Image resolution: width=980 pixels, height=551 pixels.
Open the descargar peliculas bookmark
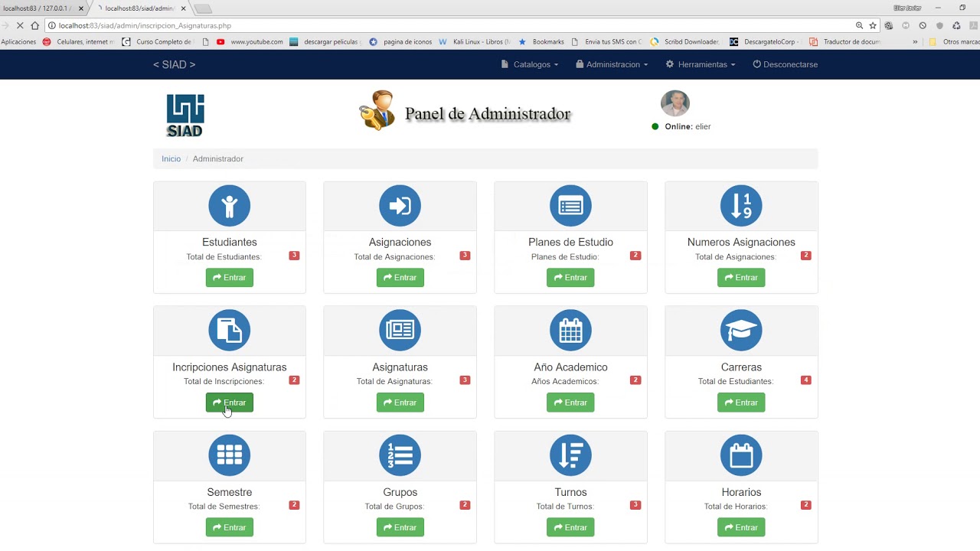tap(325, 42)
